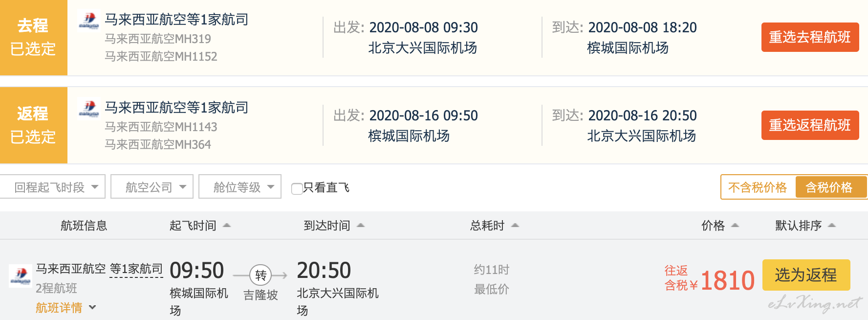Image resolution: width=868 pixels, height=320 pixels.
Task: Click 选为返程 to select return flight
Action: click(806, 275)
